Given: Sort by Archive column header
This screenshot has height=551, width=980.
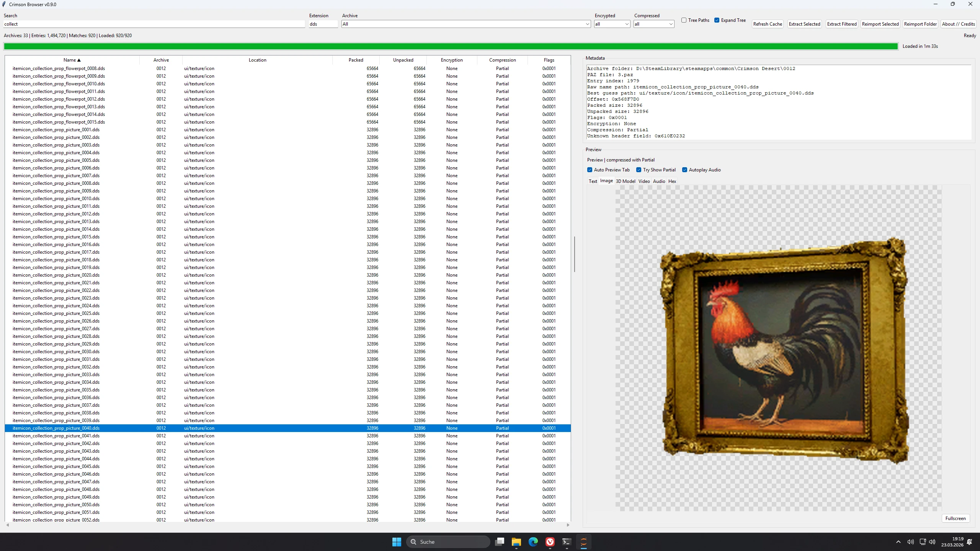Looking at the screenshot, I should pyautogui.click(x=161, y=60).
